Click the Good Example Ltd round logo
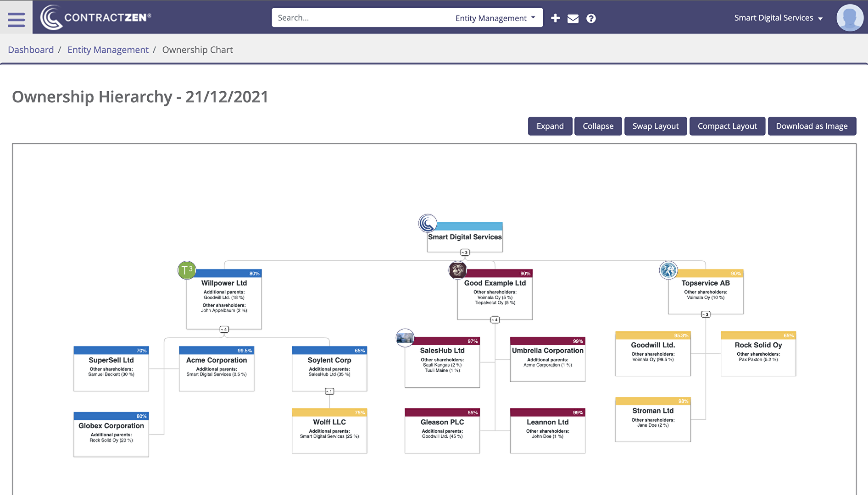 [457, 270]
